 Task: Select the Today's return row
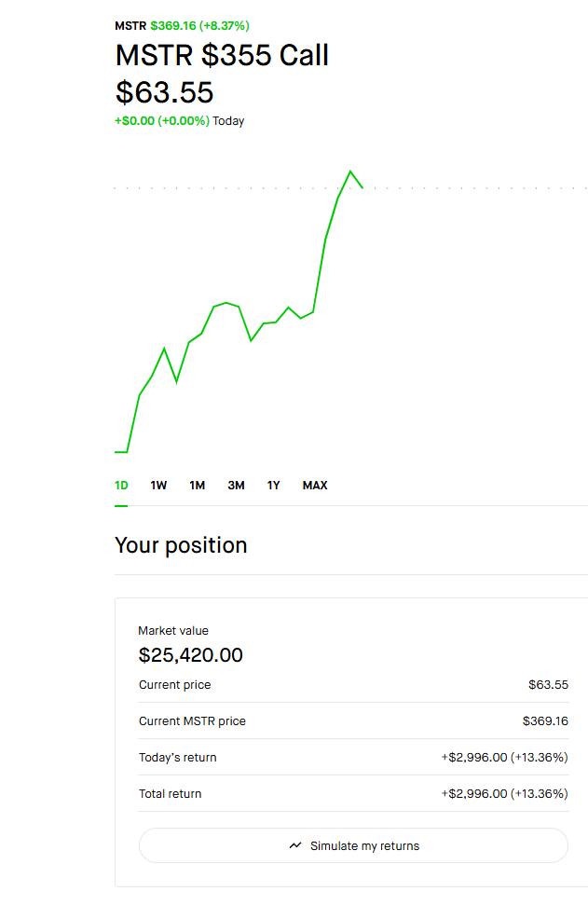[354, 757]
